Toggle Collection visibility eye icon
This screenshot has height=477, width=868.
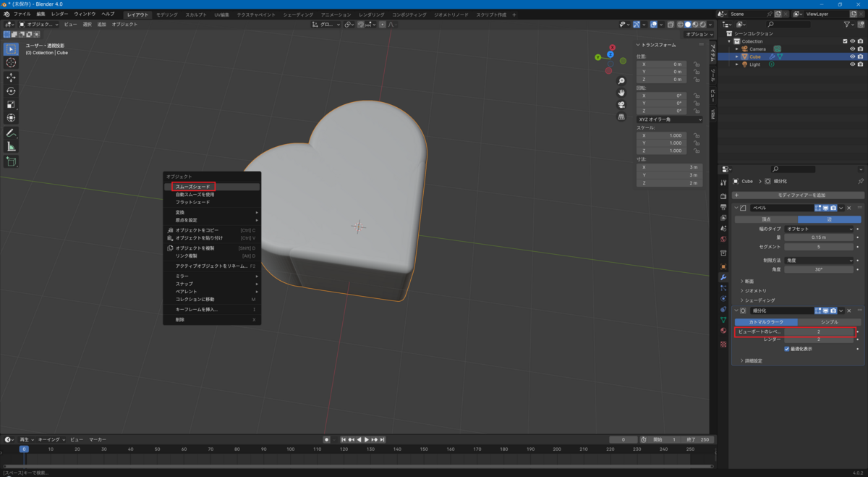(852, 41)
